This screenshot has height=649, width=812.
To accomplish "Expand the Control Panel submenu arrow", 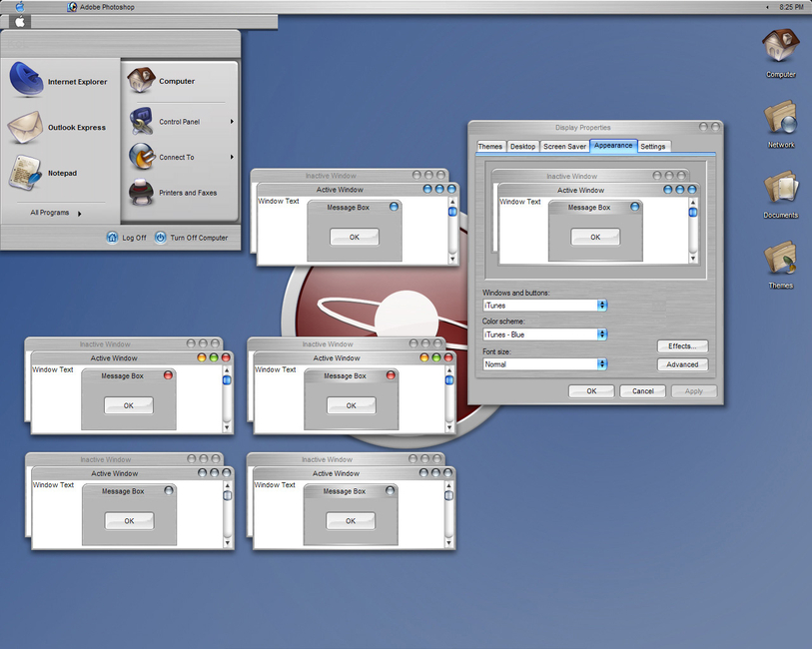I will pos(232,122).
